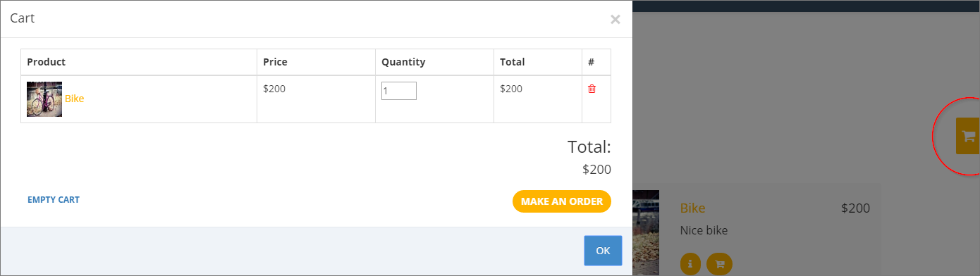Image resolution: width=980 pixels, height=276 pixels.
Task: Click the Quantity column header
Action: click(x=403, y=62)
